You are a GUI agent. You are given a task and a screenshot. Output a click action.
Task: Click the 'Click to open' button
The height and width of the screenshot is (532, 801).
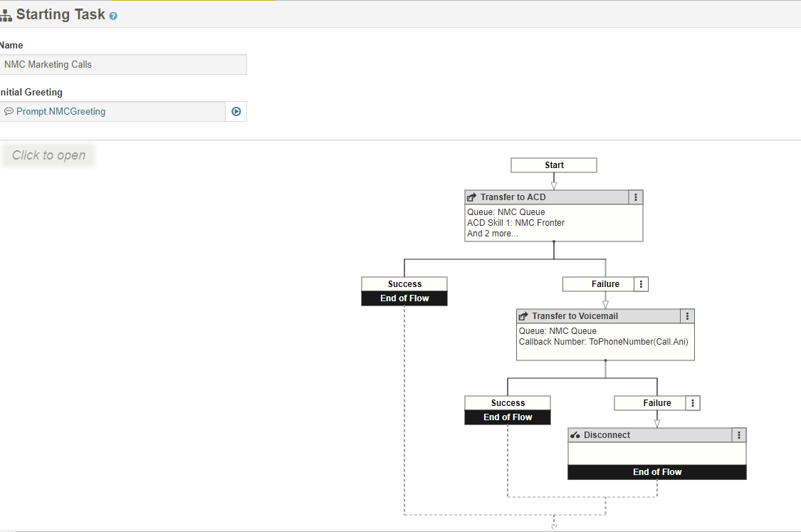pyautogui.click(x=48, y=155)
